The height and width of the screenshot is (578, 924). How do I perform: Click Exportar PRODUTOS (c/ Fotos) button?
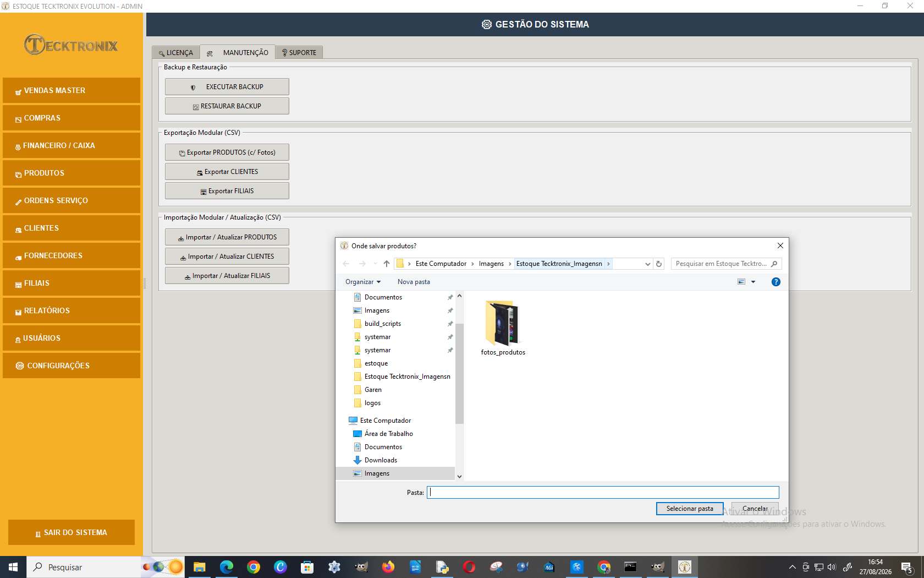click(227, 152)
